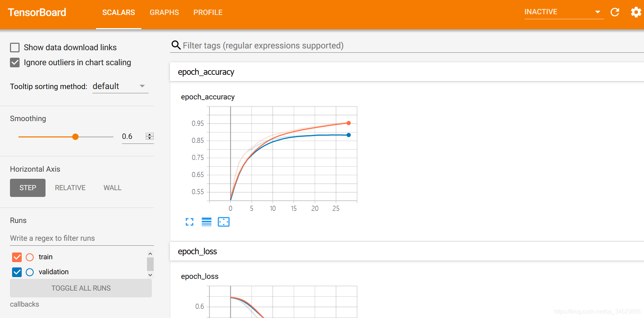Open the TensorBoard settings gear

tap(636, 12)
